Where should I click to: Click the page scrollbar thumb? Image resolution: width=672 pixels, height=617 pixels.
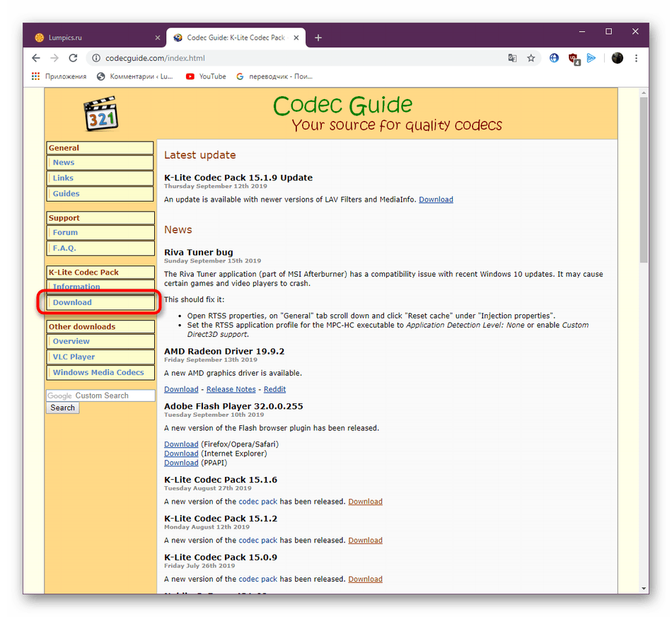point(643,180)
